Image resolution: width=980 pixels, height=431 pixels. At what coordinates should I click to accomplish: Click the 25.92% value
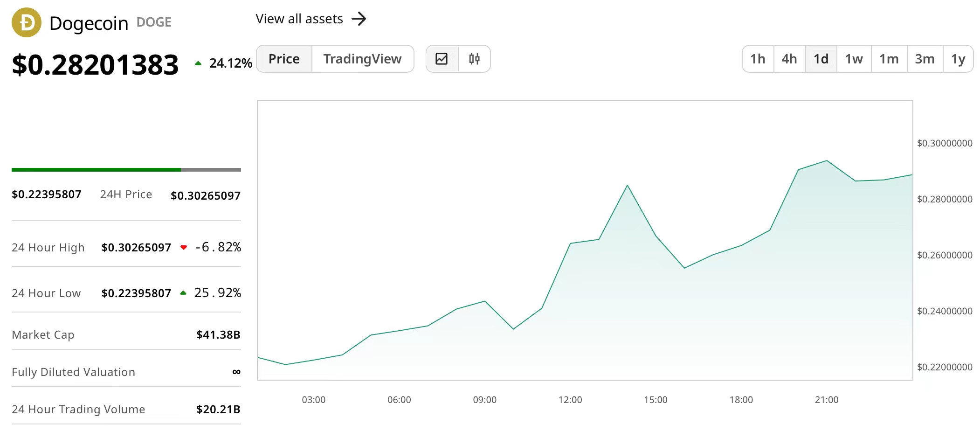click(218, 293)
